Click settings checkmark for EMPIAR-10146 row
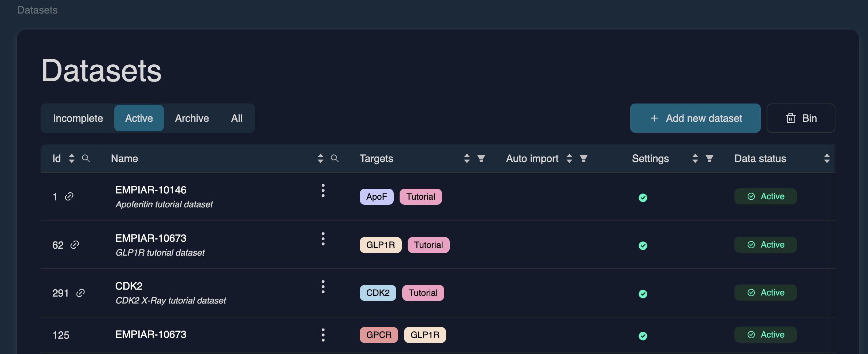Screen dimensions: 868x354 point(643,198)
